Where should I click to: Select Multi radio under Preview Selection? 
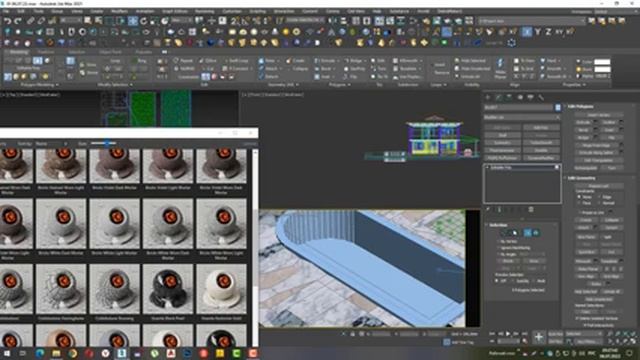[533, 281]
